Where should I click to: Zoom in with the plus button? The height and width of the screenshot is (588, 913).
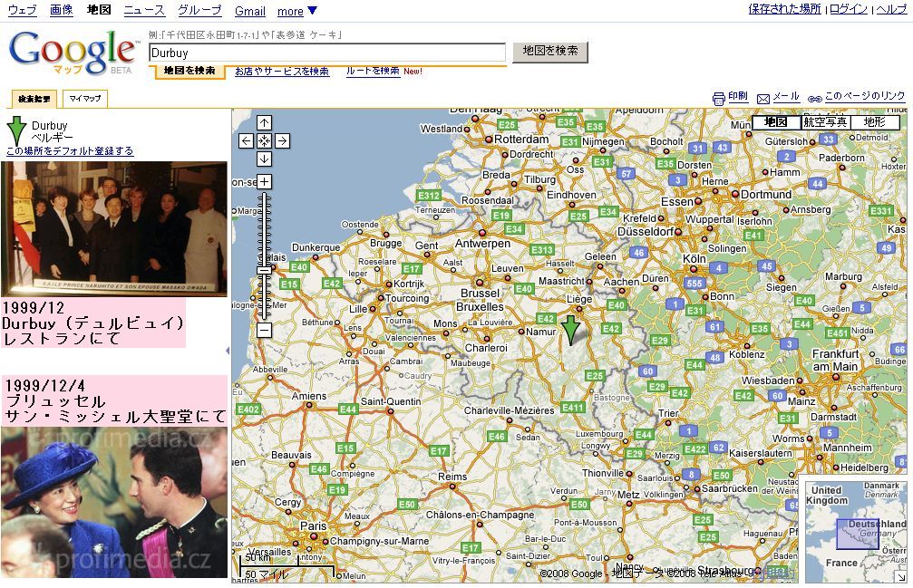(x=265, y=181)
